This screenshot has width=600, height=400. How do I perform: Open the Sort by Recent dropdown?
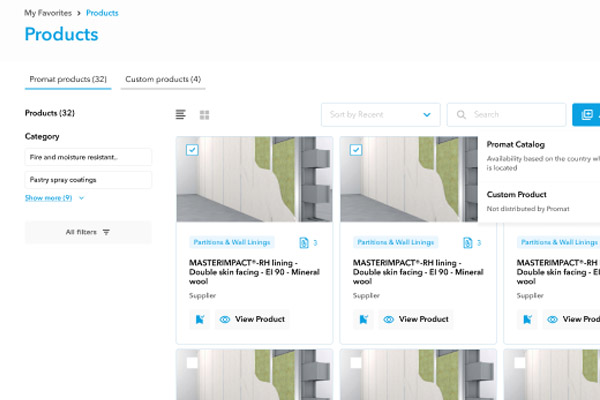(x=381, y=114)
